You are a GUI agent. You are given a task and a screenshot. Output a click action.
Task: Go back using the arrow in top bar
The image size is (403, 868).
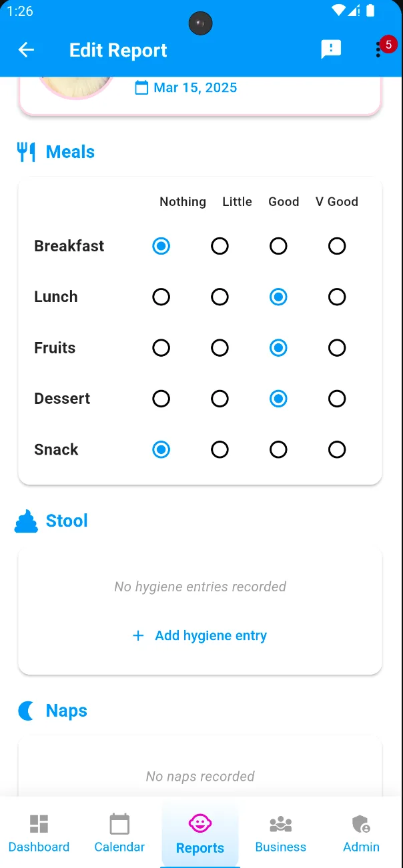[26, 49]
